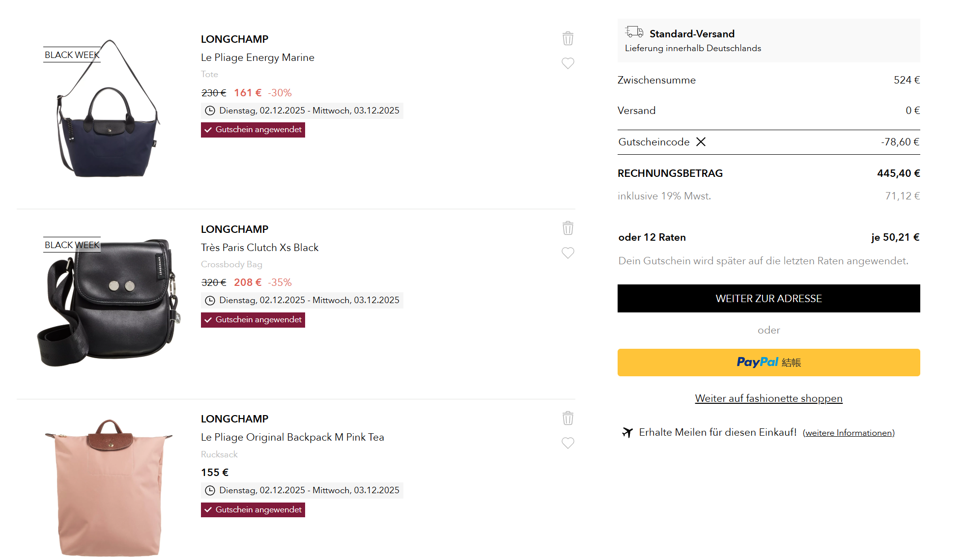The width and height of the screenshot is (964, 560).
Task: Add Le Pliage Energy Marine to wishlist
Action: click(x=567, y=63)
